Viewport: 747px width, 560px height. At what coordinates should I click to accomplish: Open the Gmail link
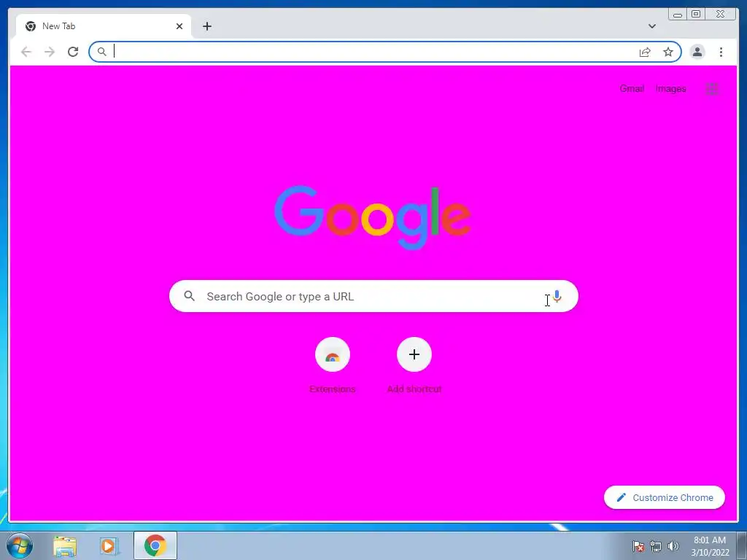(632, 88)
